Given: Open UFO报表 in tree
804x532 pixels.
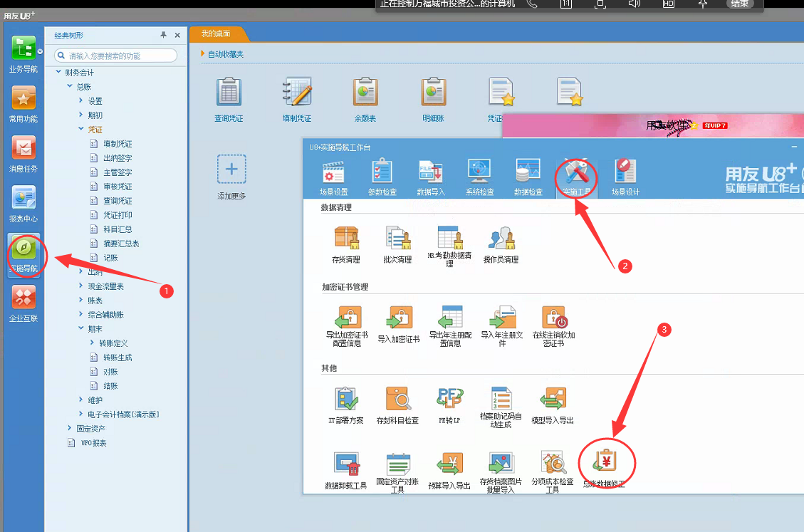Looking at the screenshot, I should click(93, 443).
